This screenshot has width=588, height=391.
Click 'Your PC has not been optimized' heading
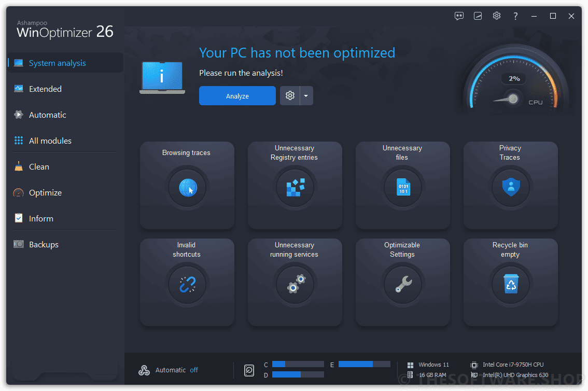coord(297,53)
